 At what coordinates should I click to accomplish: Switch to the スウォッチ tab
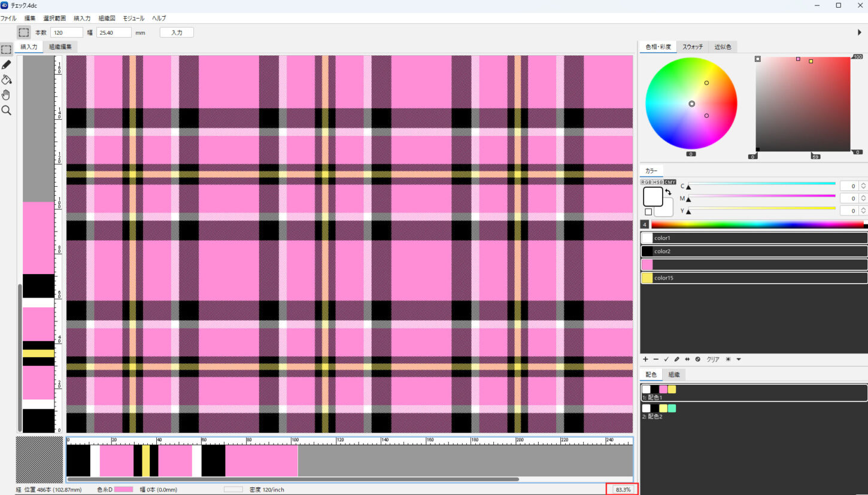[x=693, y=47]
